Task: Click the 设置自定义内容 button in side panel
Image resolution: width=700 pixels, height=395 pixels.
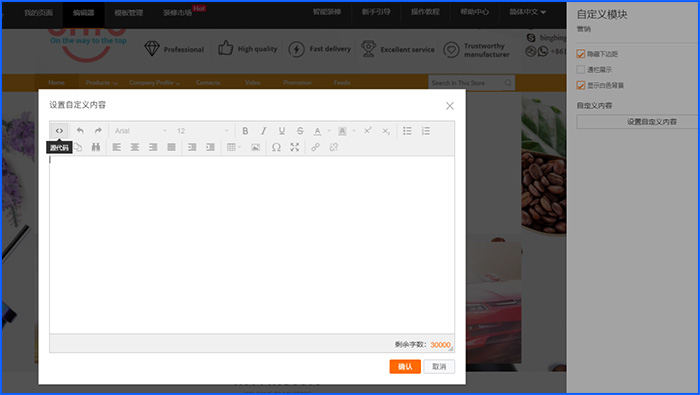Action: (x=638, y=121)
